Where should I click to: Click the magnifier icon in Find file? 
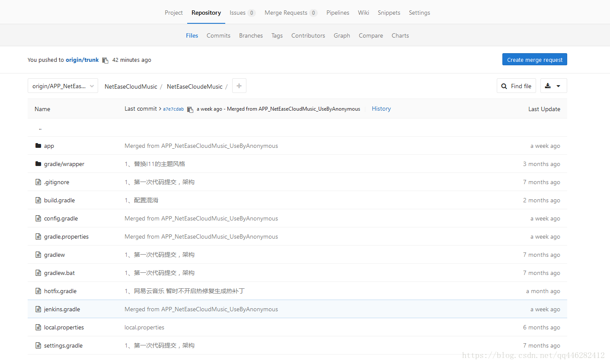click(504, 86)
